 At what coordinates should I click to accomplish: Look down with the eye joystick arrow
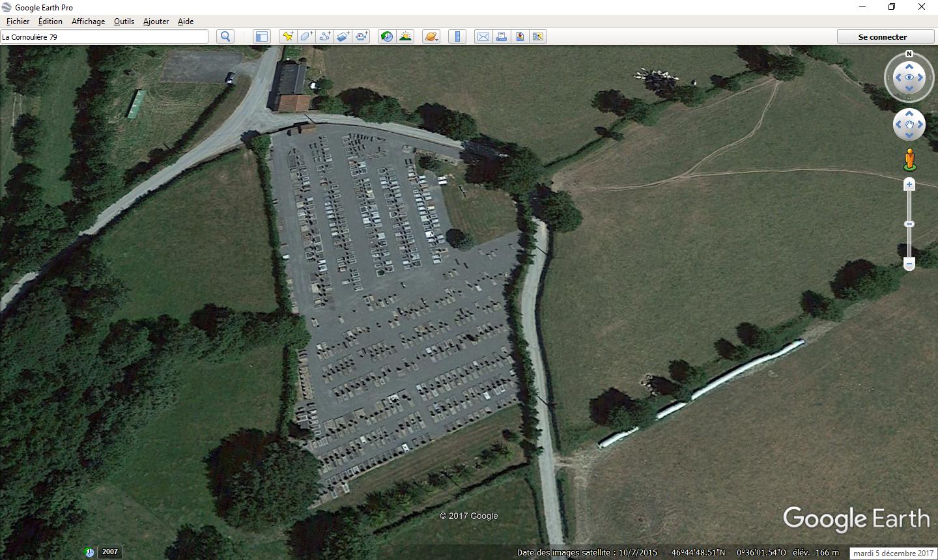909,89
